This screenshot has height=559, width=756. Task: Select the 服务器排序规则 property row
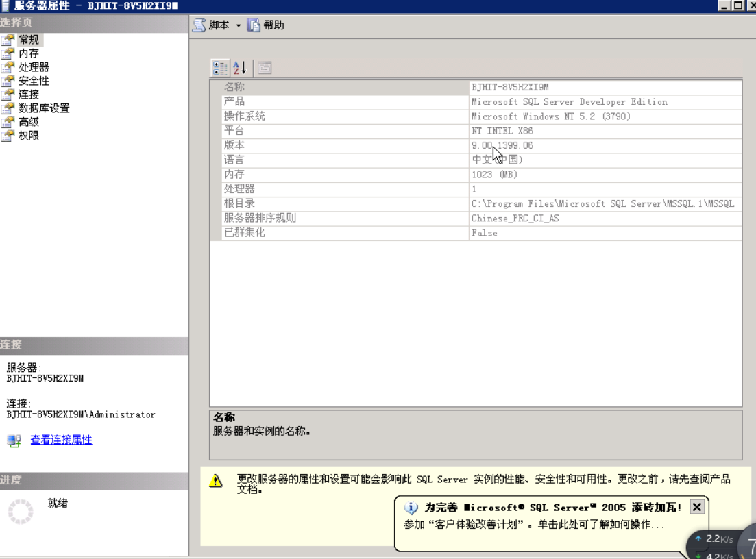(x=481, y=219)
